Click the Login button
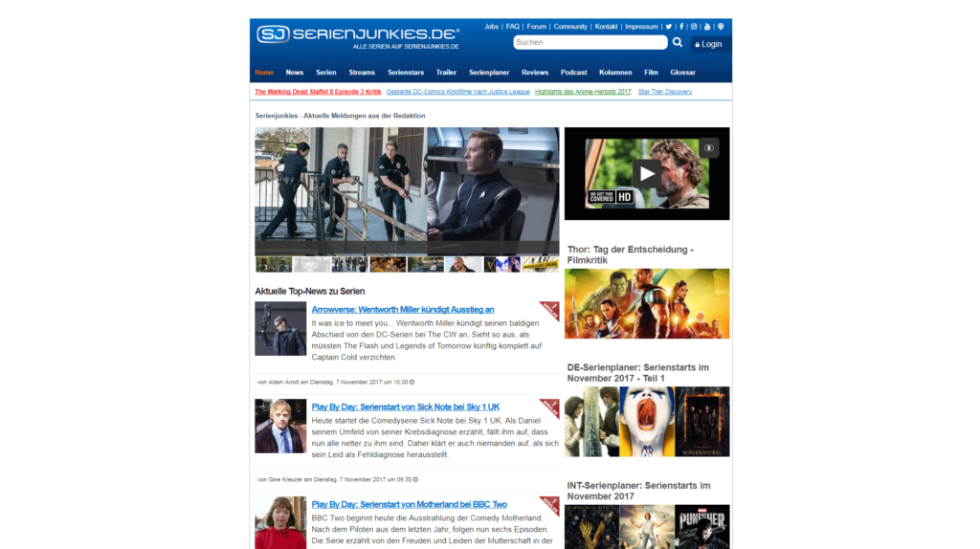 (709, 44)
